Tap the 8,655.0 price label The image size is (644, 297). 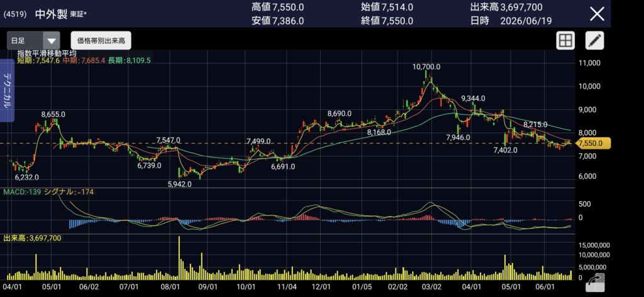53,114
